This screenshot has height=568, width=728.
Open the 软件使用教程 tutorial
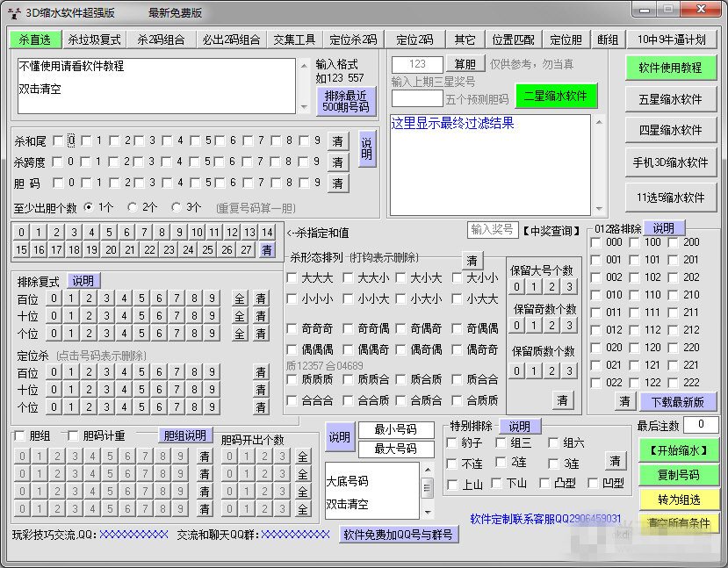[x=671, y=68]
